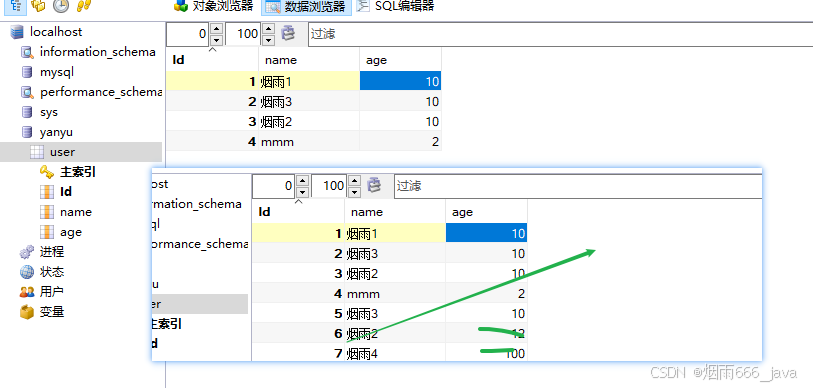This screenshot has width=813, height=388.
Task: Select the performance_schema database
Action: (101, 92)
